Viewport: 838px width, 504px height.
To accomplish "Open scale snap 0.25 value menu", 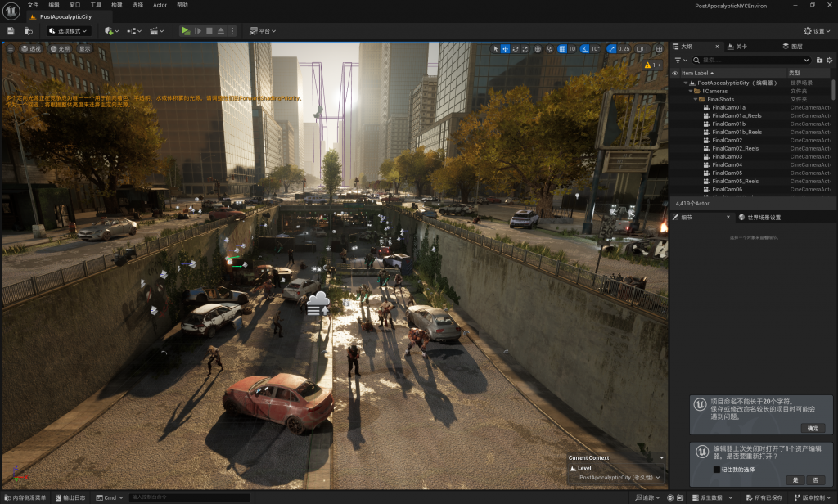I will tap(624, 48).
